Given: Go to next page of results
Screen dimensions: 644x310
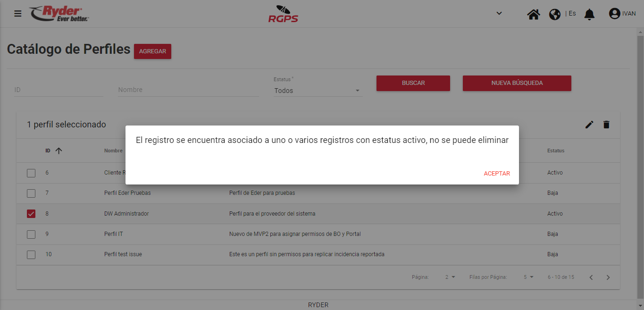Looking at the screenshot, I should pyautogui.click(x=608, y=277).
